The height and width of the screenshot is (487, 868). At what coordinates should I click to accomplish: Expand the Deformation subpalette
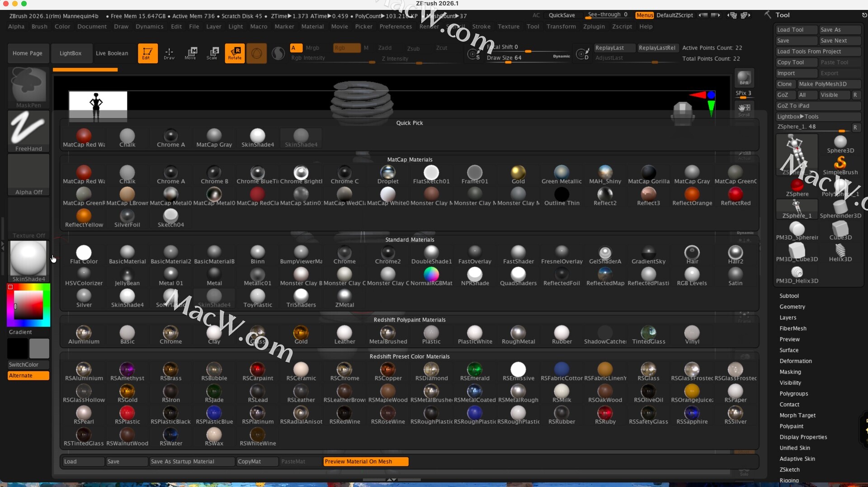[795, 361]
